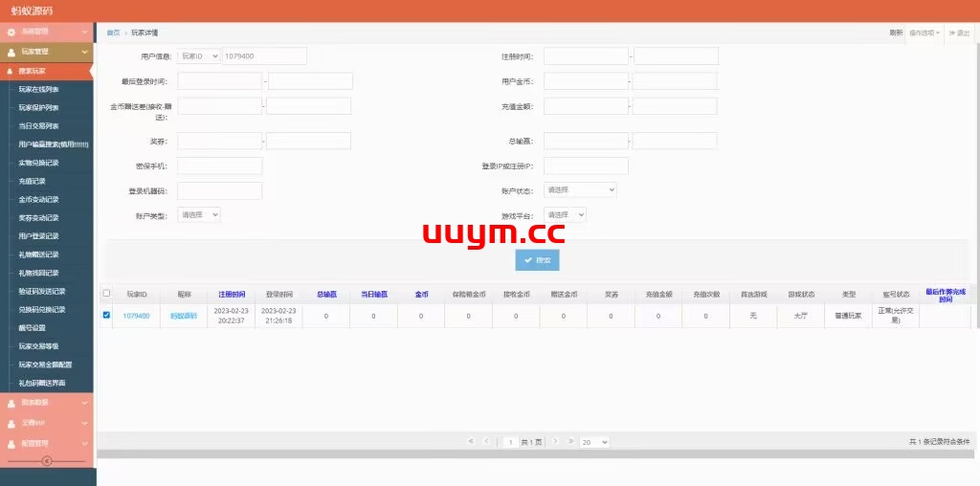Screen dimensions: 980x486
Task: Click the 密保手机 input field
Action: click(x=219, y=166)
